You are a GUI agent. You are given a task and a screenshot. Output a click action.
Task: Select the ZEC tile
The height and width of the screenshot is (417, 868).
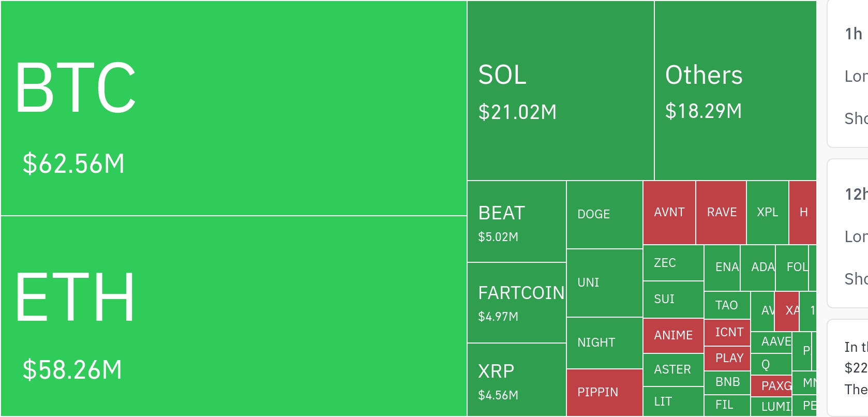(x=673, y=263)
